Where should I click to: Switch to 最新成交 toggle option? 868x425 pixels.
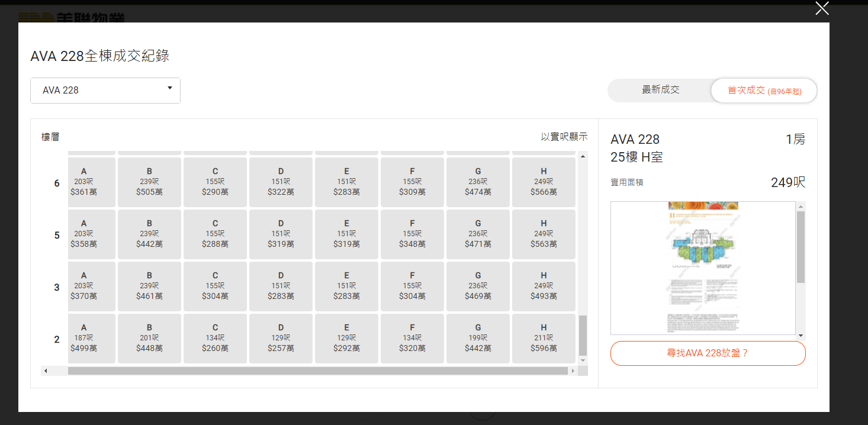(660, 90)
